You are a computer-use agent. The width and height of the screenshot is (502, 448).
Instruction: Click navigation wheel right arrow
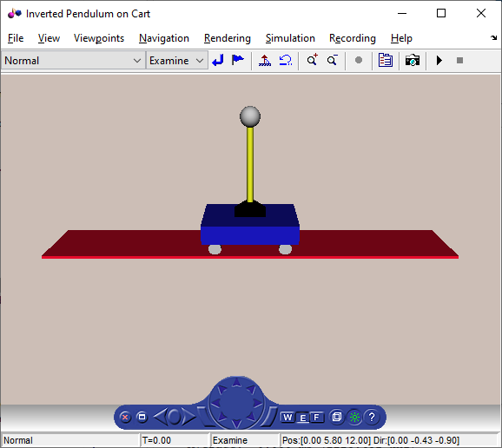coord(257,403)
